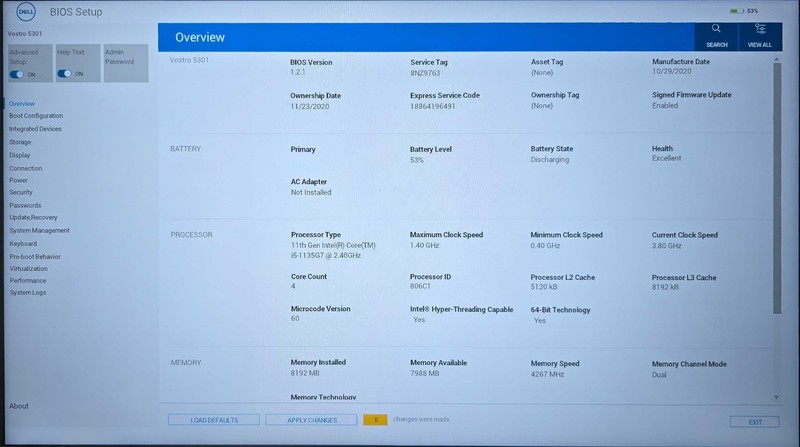This screenshot has width=800, height=447.
Task: Click the Overview header title
Action: click(199, 37)
